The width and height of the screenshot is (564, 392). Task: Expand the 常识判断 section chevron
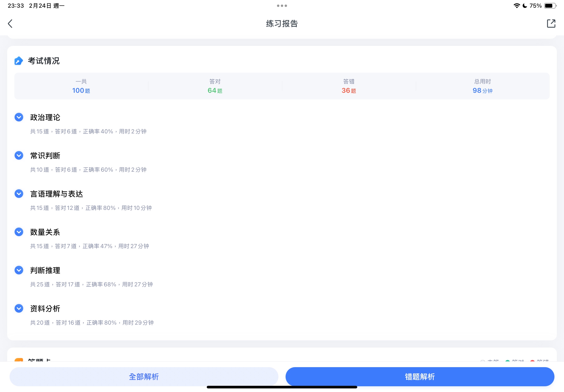(x=19, y=155)
